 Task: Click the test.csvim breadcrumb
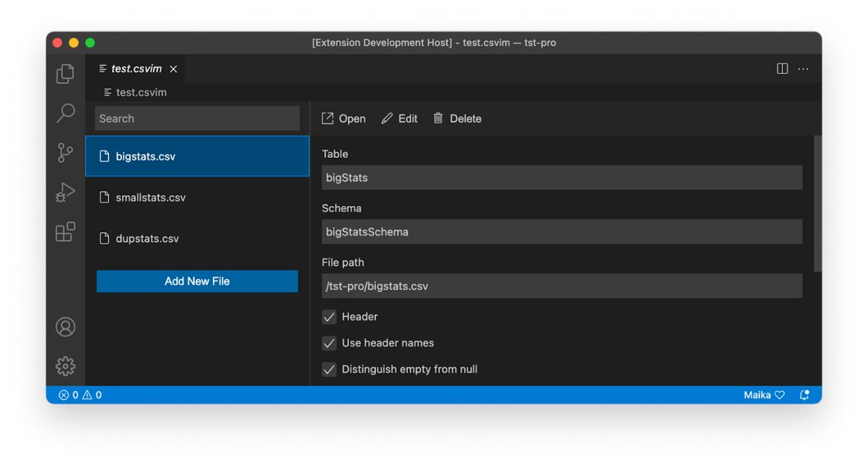point(135,93)
